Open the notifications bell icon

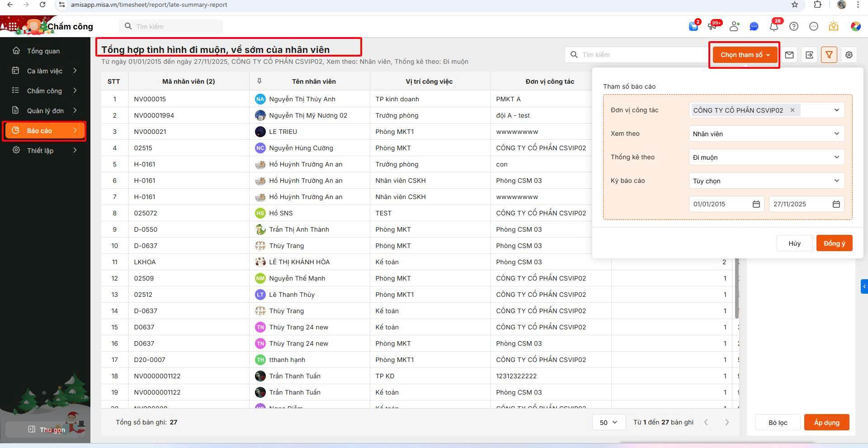coord(774,27)
